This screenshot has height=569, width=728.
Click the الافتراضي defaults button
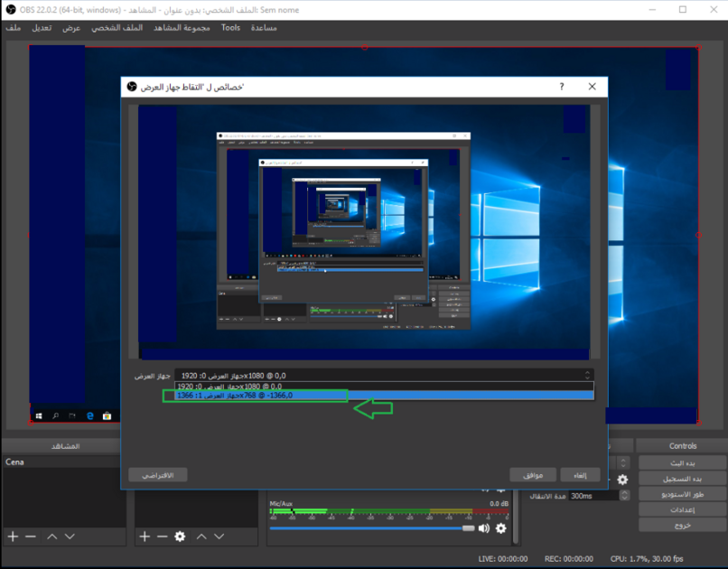click(158, 474)
